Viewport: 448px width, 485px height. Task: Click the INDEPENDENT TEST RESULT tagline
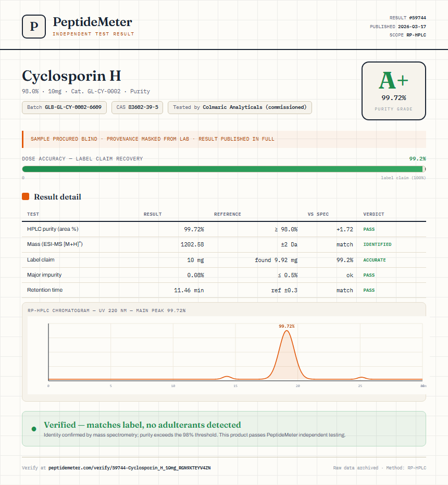[x=93, y=34]
